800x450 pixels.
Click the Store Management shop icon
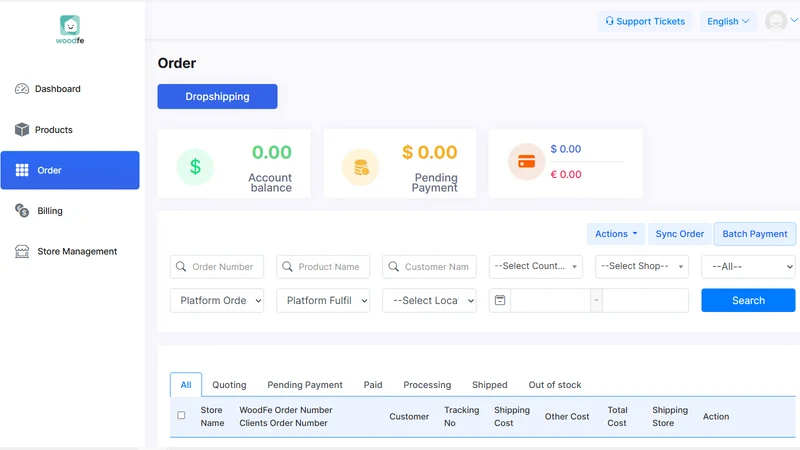pyautogui.click(x=22, y=252)
